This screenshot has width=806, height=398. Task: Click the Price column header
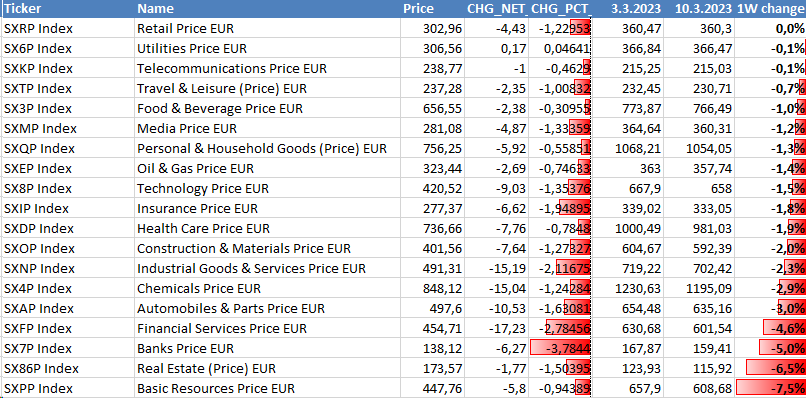pyautogui.click(x=432, y=9)
